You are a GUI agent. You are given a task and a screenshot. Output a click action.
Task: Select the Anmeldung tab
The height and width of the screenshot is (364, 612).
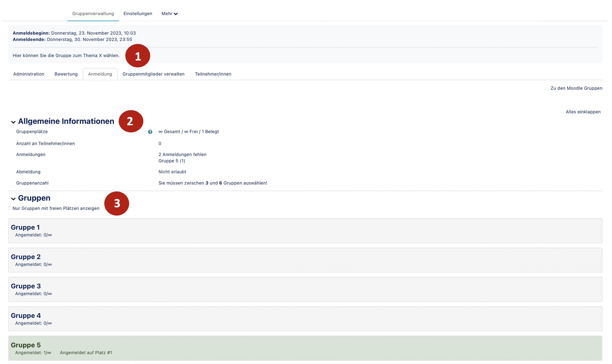tap(100, 74)
